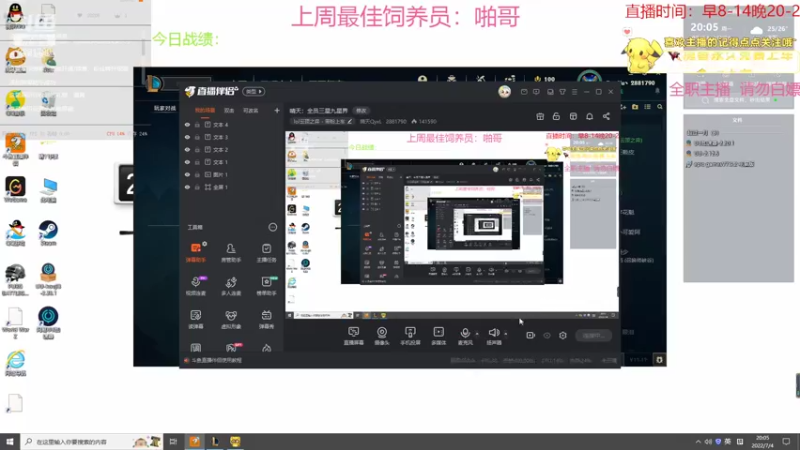The height and width of the screenshot is (450, 800).
Task: Switch to the third scene tab
Action: pyautogui.click(x=250, y=110)
